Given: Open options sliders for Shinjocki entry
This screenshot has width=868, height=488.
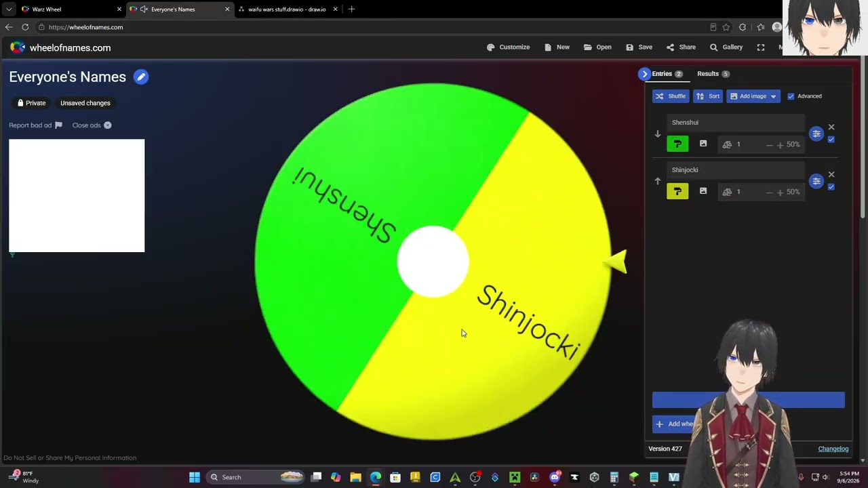Looking at the screenshot, I should (x=816, y=181).
